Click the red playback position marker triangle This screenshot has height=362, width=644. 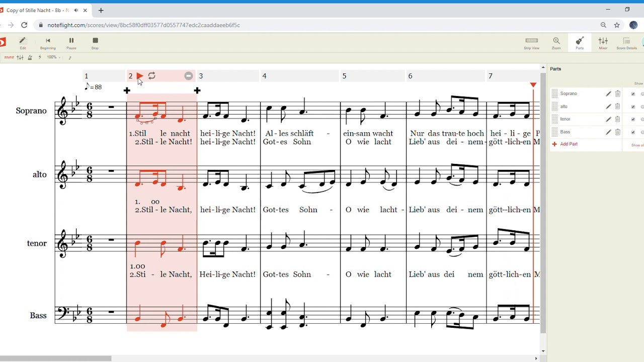(x=533, y=85)
